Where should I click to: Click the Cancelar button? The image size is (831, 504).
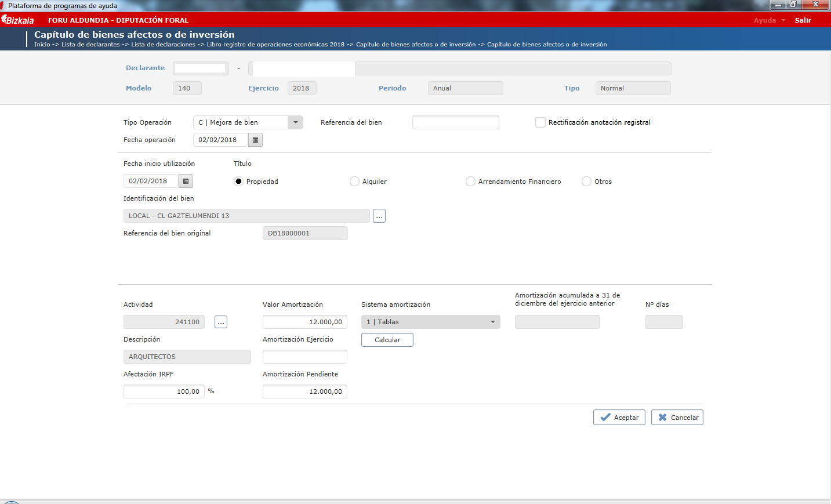pyautogui.click(x=677, y=418)
